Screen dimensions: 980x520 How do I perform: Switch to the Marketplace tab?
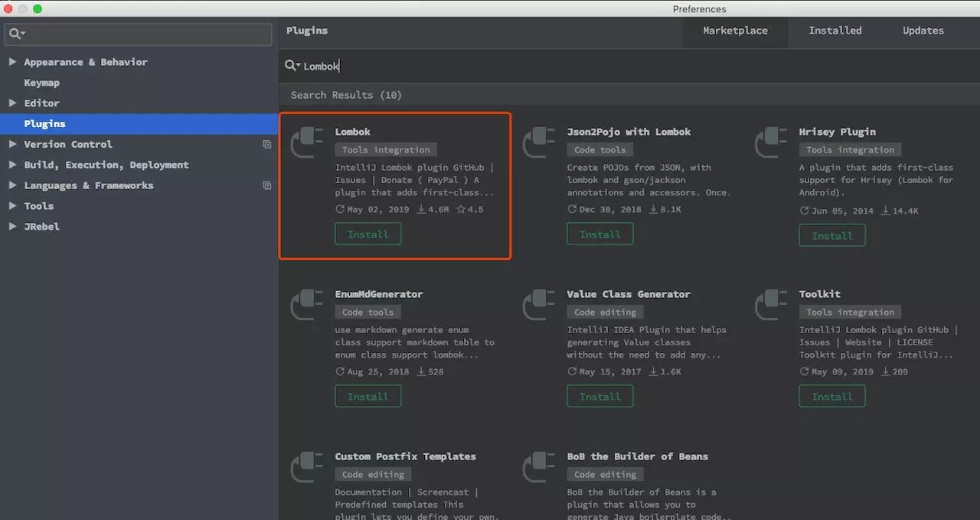tap(735, 31)
